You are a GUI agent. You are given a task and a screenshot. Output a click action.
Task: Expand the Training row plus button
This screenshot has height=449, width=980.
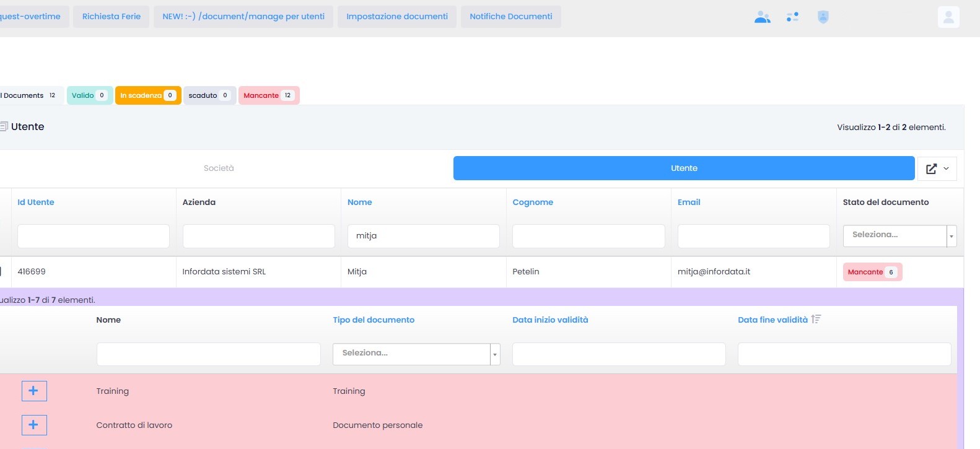pyautogui.click(x=34, y=391)
